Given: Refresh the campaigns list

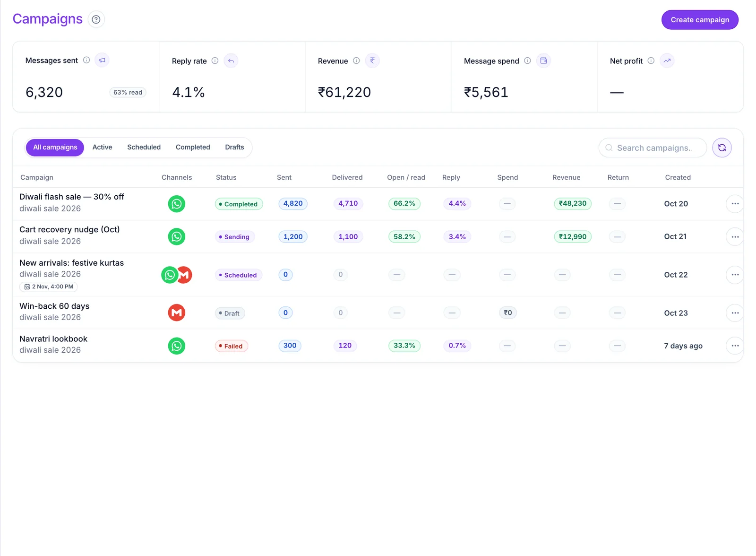Looking at the screenshot, I should point(722,148).
